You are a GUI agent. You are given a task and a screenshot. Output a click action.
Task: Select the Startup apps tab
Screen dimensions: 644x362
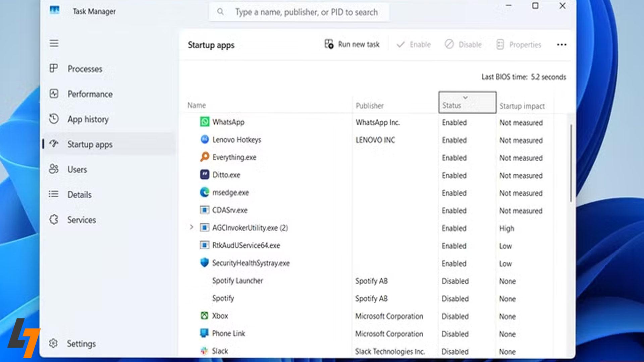point(90,144)
